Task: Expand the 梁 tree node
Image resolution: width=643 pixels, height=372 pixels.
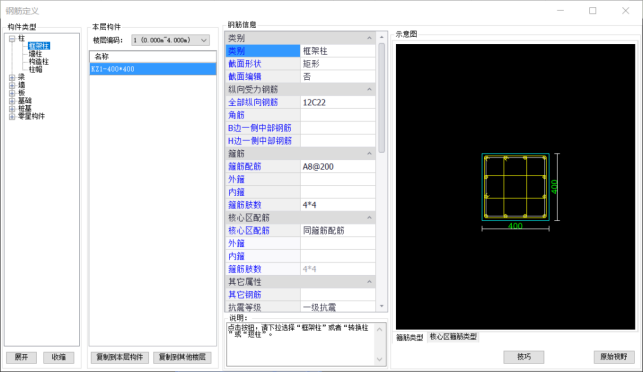Action: coord(12,77)
